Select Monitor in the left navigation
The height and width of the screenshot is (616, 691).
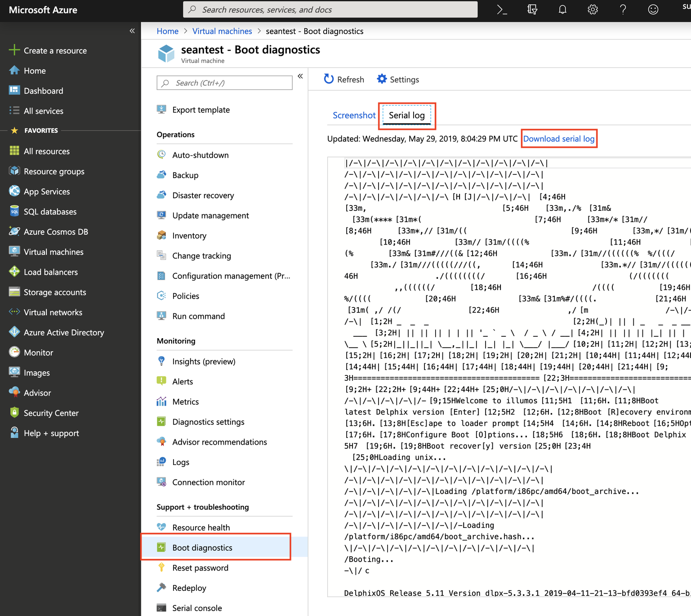pyautogui.click(x=39, y=353)
